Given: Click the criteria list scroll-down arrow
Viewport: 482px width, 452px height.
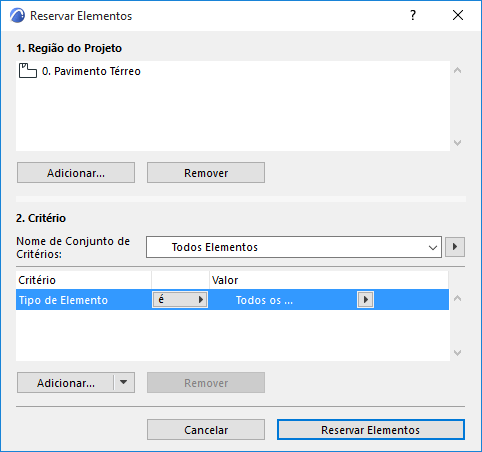Looking at the screenshot, I should [x=458, y=353].
